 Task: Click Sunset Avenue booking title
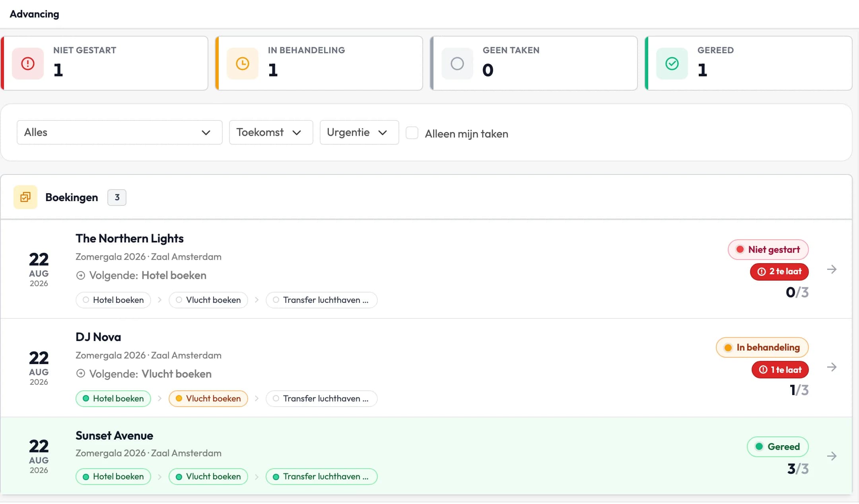(115, 436)
